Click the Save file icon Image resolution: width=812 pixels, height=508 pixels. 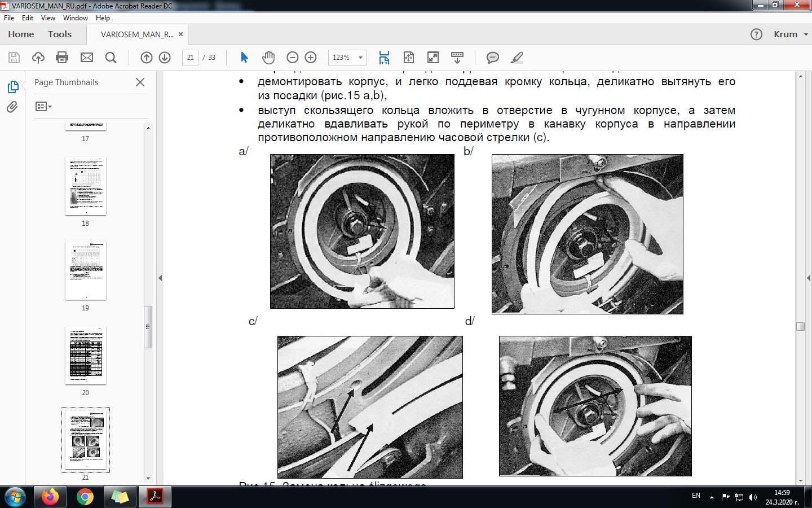pyautogui.click(x=14, y=58)
